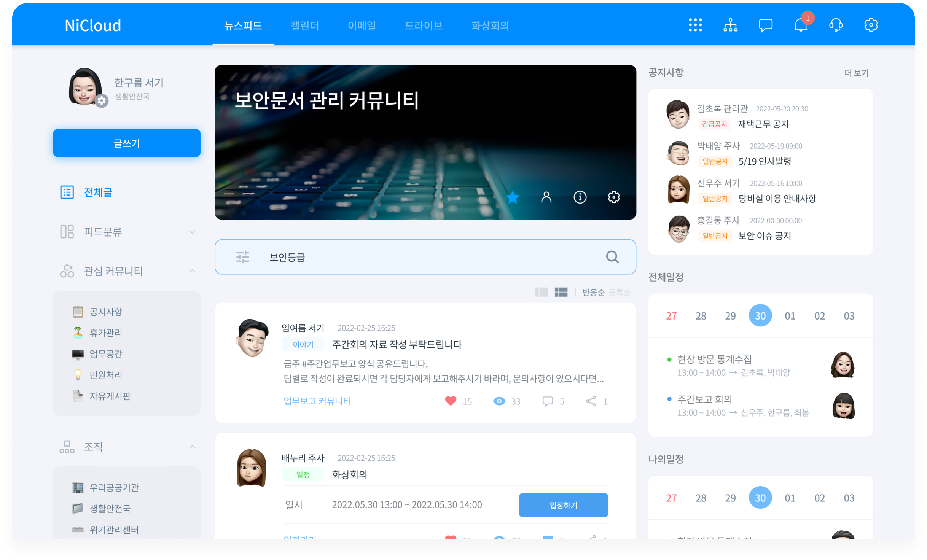Open the headset support icon
The image size is (927, 560).
tap(836, 25)
